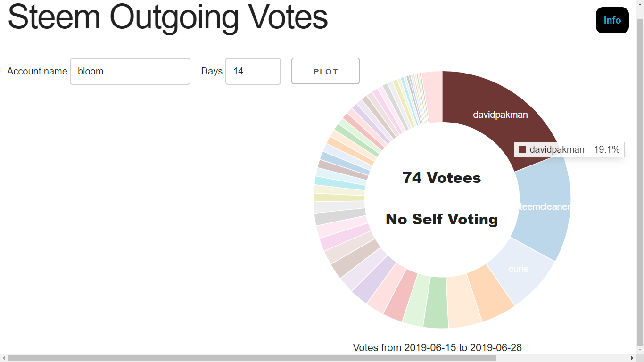Click the horizontal scrollbar left arrow
644x362 pixels.
click(x=4, y=358)
